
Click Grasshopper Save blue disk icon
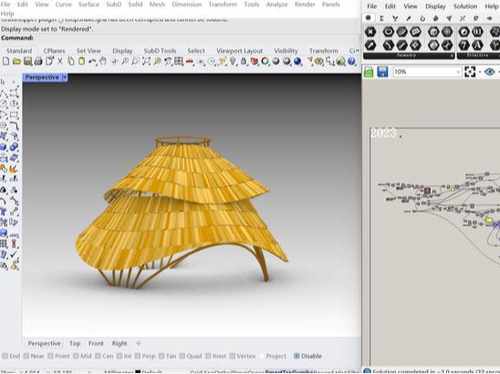click(x=382, y=72)
